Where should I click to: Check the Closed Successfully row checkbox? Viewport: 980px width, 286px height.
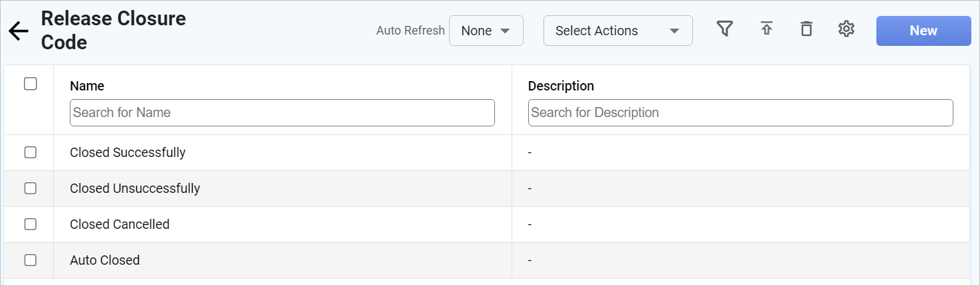point(30,152)
